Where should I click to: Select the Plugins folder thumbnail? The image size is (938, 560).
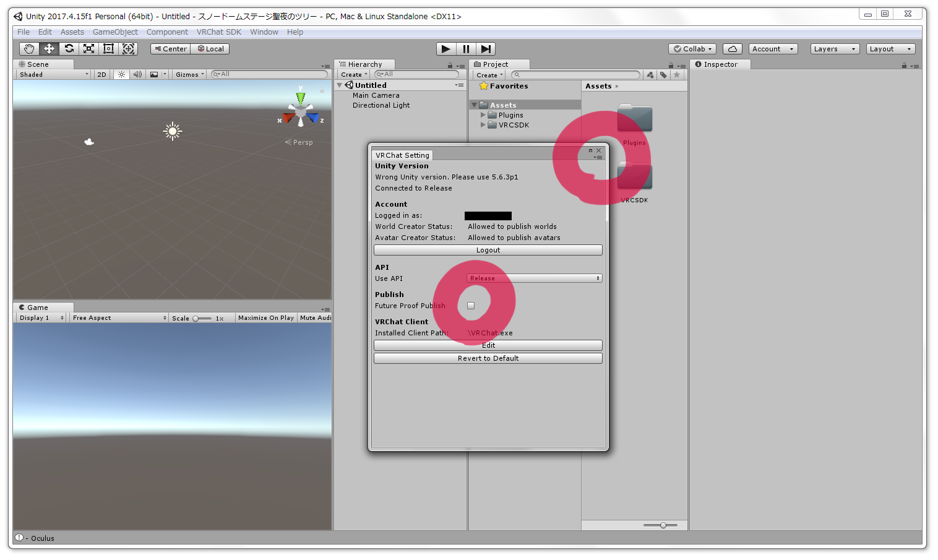pyautogui.click(x=634, y=118)
